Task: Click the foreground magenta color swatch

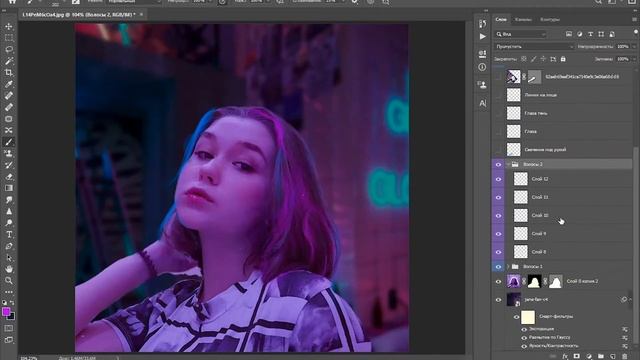Action: (x=6, y=312)
